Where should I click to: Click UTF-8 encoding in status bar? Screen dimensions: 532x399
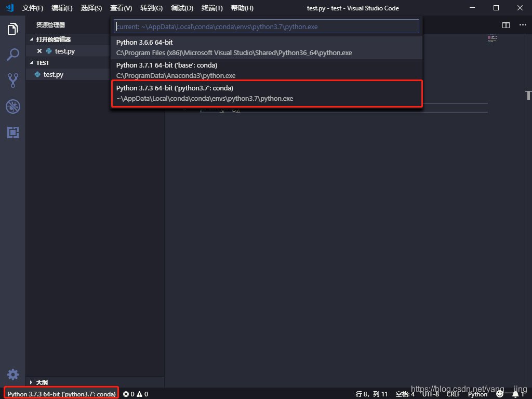430,394
